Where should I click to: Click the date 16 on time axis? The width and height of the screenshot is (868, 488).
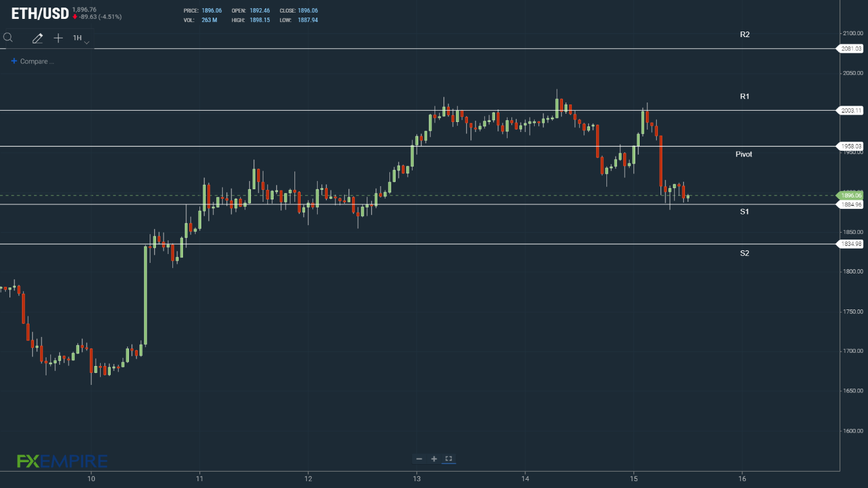pyautogui.click(x=742, y=479)
